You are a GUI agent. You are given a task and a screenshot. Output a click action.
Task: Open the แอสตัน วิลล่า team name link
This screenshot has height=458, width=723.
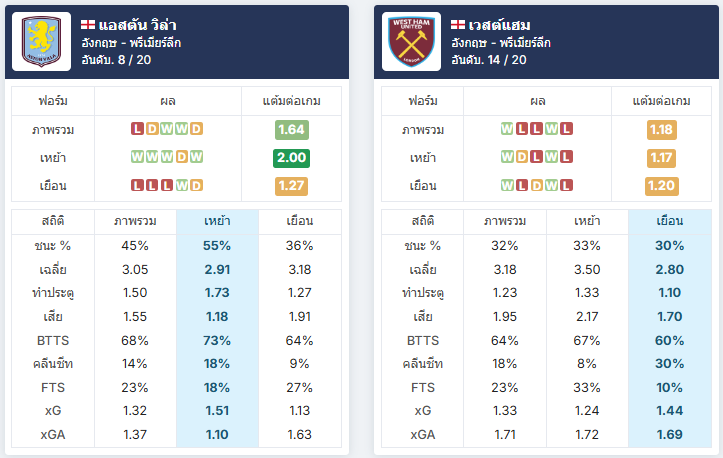(x=137, y=25)
